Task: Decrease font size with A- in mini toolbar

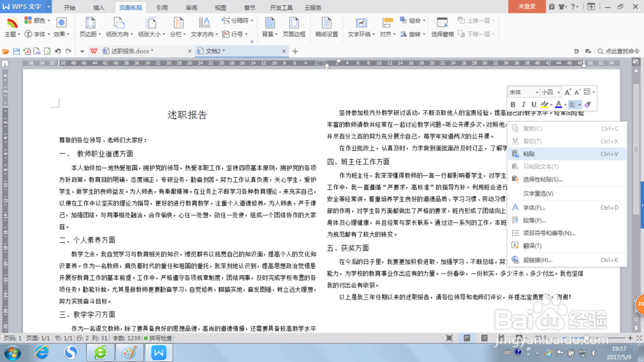Action: (x=577, y=92)
